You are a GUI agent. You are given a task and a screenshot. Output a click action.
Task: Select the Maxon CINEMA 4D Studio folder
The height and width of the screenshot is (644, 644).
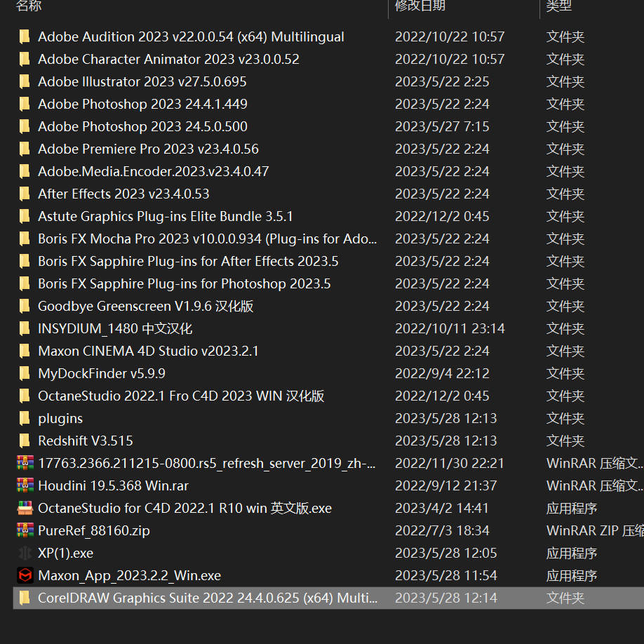148,351
